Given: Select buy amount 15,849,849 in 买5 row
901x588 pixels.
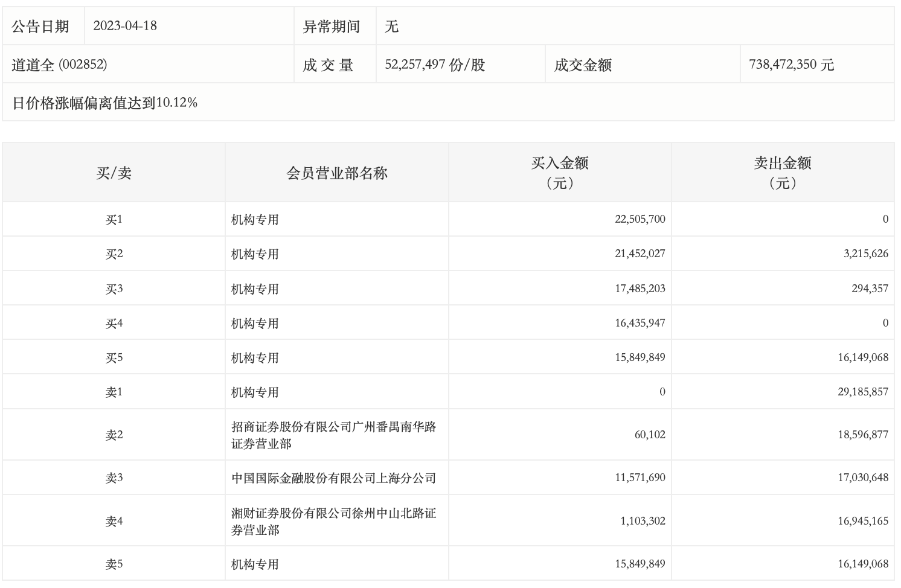Looking at the screenshot, I should 640,357.
